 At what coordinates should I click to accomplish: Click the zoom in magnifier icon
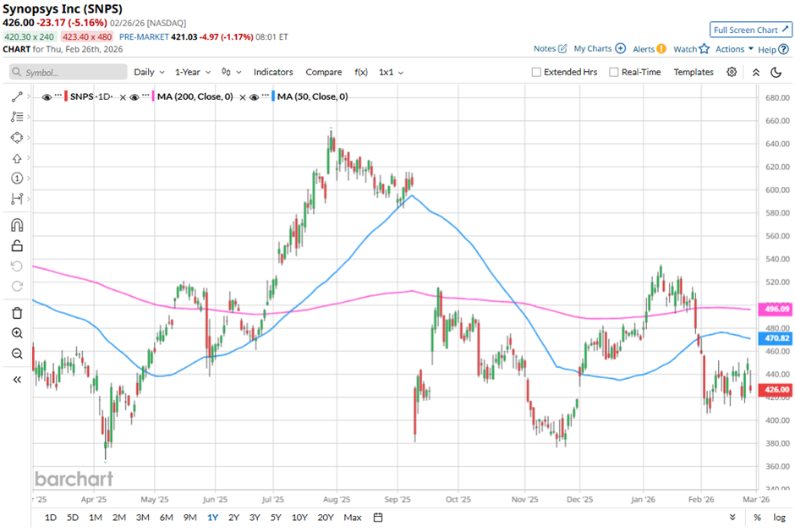point(17,333)
